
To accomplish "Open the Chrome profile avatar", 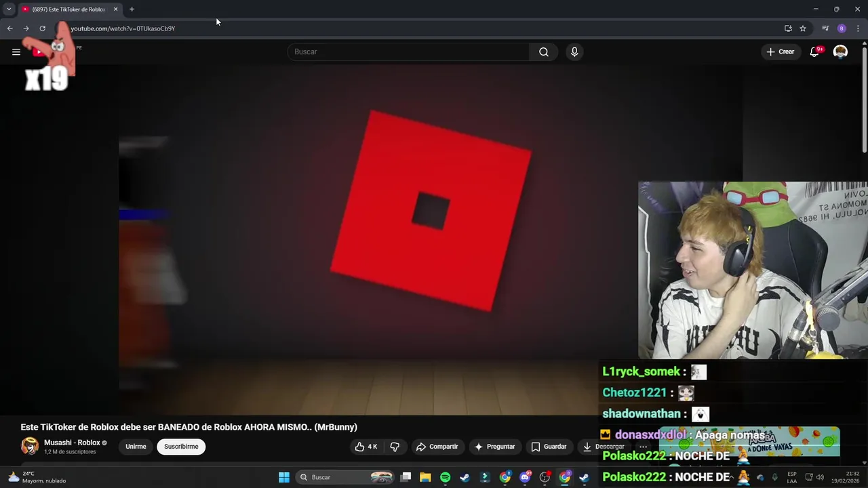I will click(842, 28).
